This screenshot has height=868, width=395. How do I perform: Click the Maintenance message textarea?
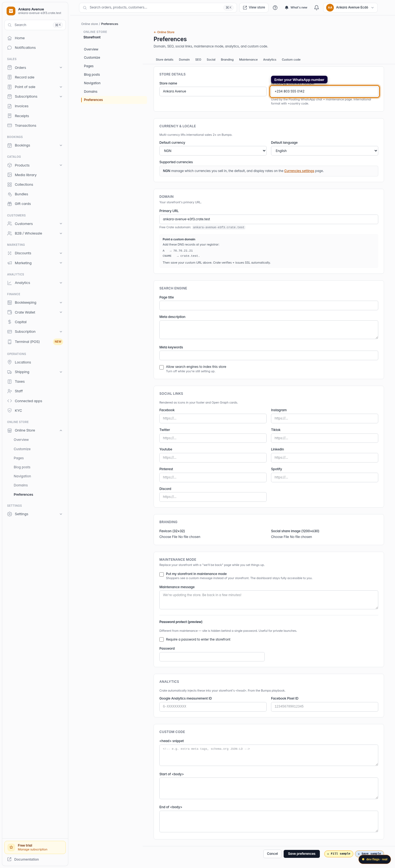coord(269,600)
